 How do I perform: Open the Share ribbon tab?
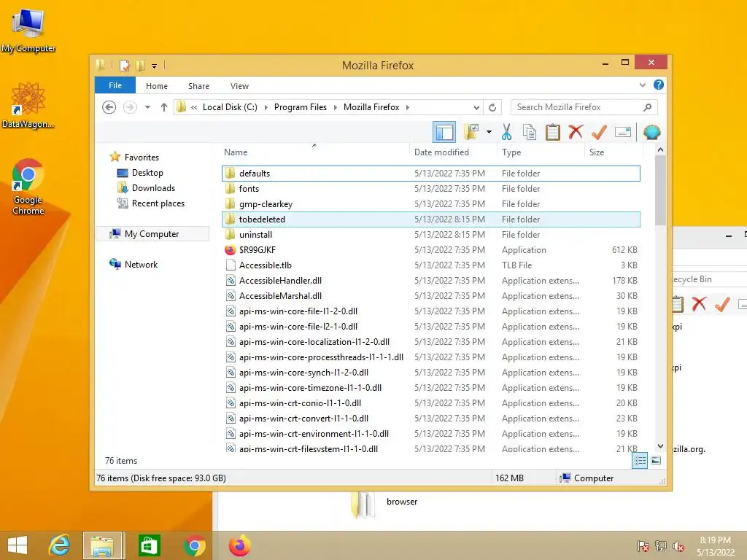[198, 86]
